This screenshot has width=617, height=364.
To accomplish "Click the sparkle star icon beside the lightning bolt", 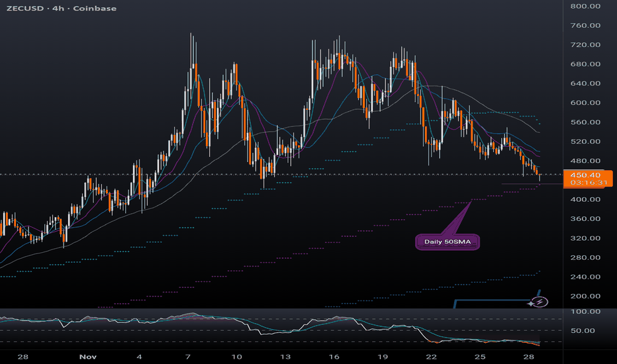I will [x=531, y=302].
